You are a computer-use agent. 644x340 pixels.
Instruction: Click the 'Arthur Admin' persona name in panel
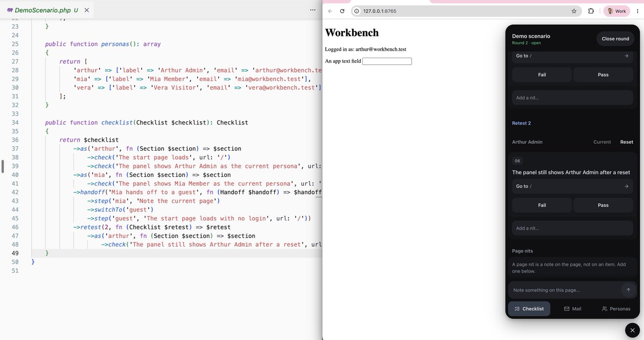click(x=527, y=142)
